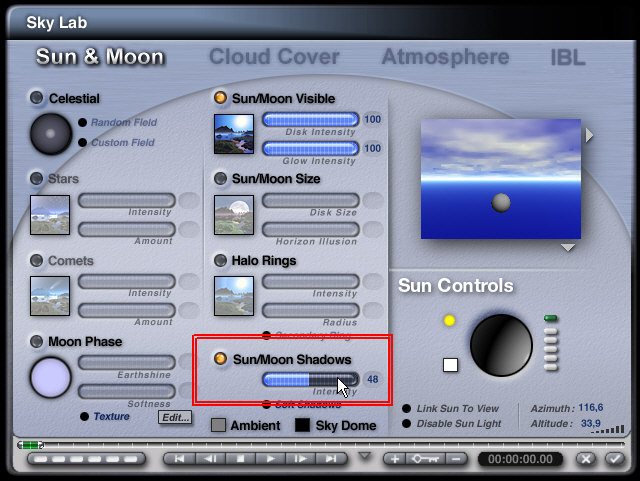Open the animation options triangle below timeline

pyautogui.click(x=364, y=456)
